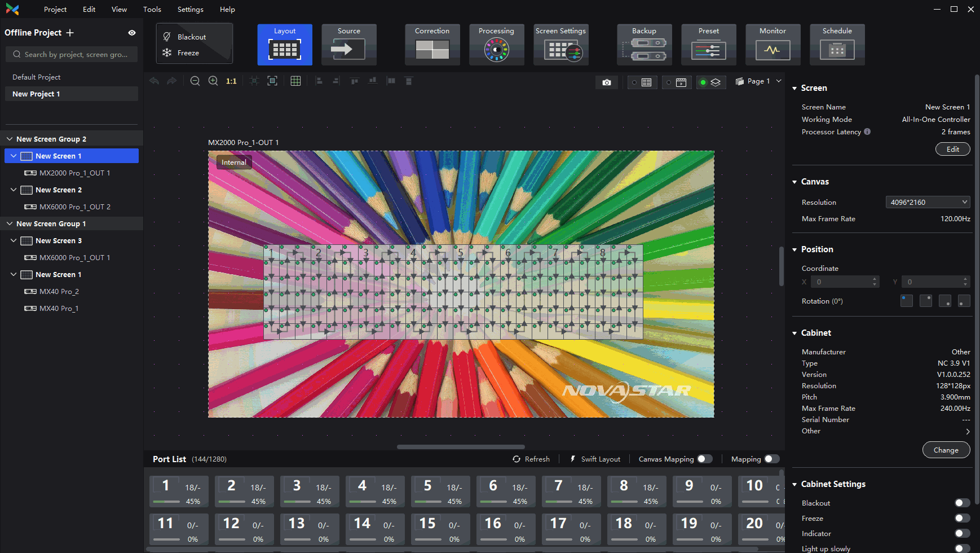Select New Project 1 in the project list
Screen dimensions: 980x553
tap(72, 94)
